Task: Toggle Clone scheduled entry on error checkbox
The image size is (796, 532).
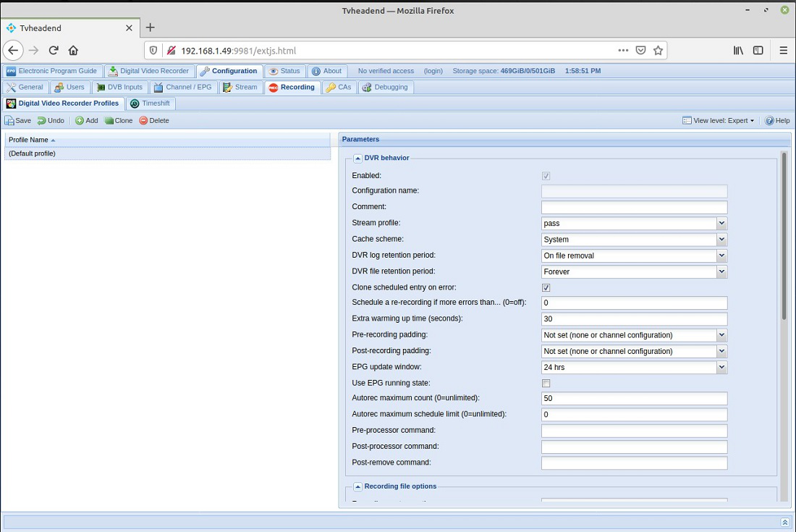Action: pyautogui.click(x=546, y=288)
